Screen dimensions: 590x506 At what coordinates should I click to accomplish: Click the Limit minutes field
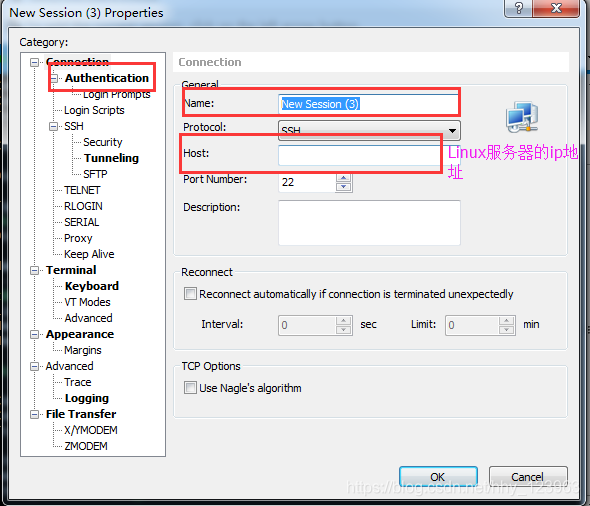coord(473,325)
